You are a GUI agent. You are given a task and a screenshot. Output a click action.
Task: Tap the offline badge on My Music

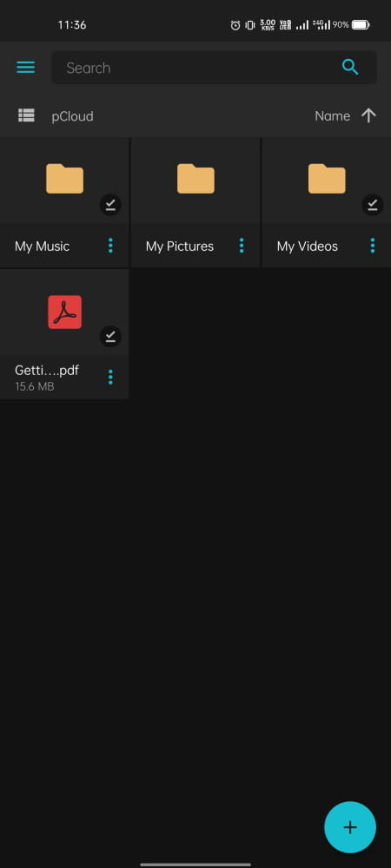pos(110,205)
